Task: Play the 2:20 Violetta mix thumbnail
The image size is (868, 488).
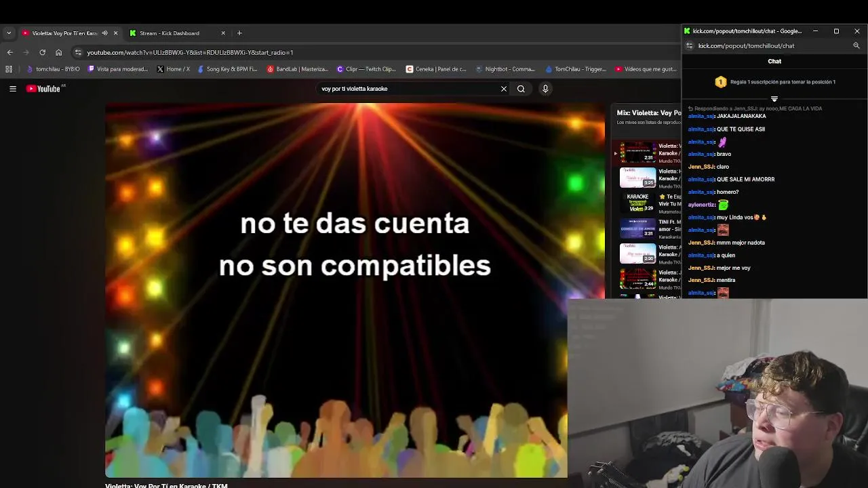Action: 637,253
